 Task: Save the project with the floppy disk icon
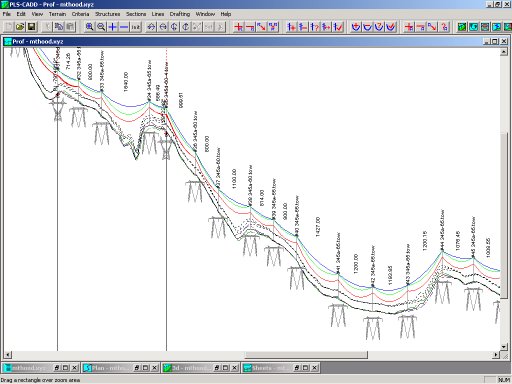pyautogui.click(x=32, y=27)
